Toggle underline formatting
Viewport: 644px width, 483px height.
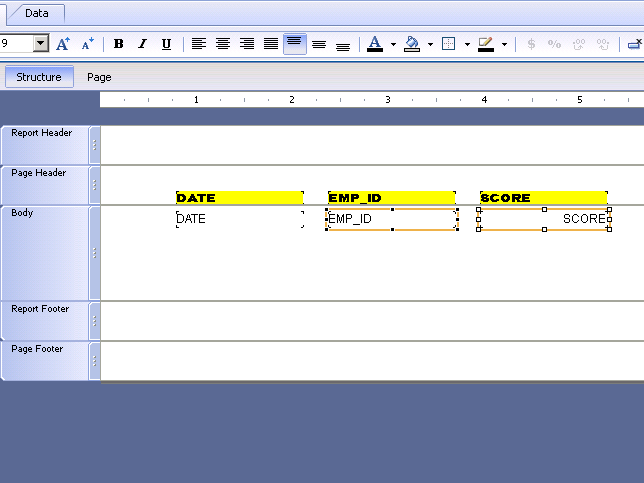(166, 44)
